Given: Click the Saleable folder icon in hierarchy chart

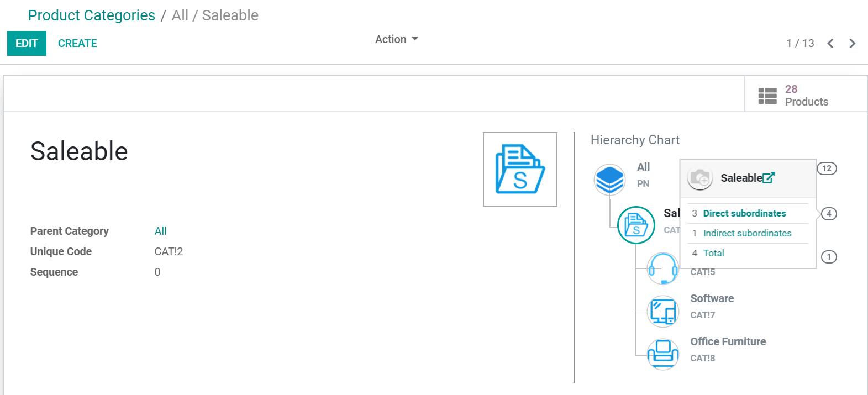Looking at the screenshot, I should (636, 225).
